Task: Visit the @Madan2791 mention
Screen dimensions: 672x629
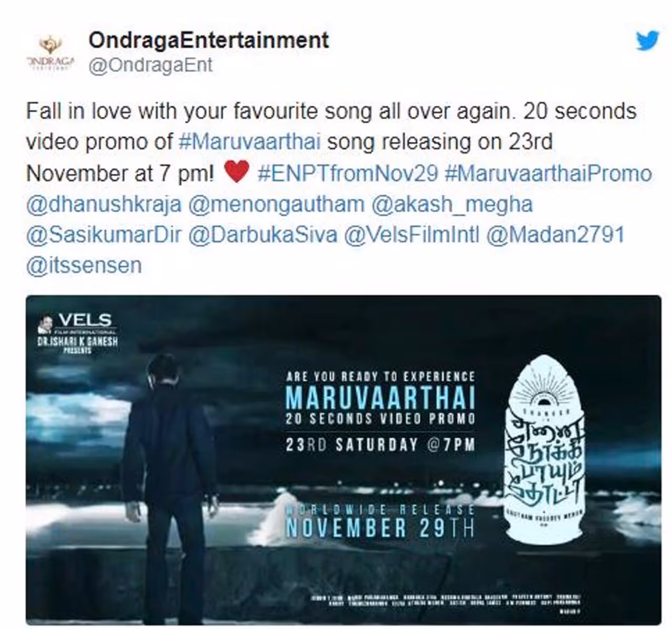Action: (555, 234)
